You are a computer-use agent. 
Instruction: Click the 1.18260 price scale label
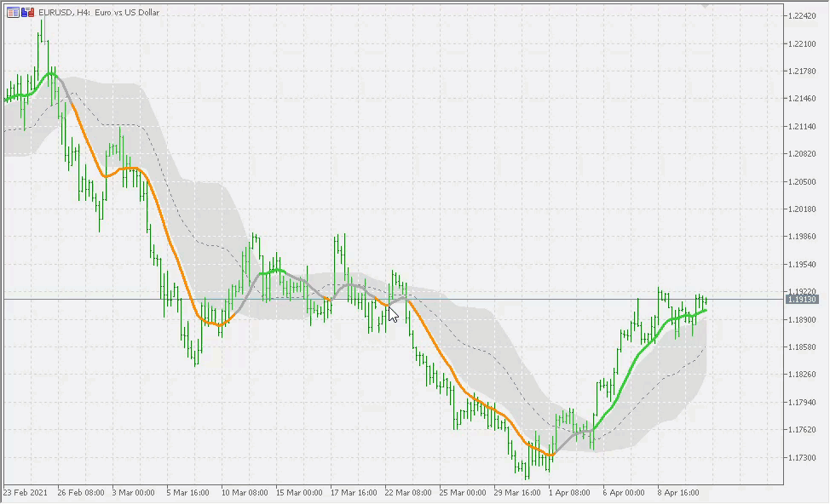click(801, 375)
